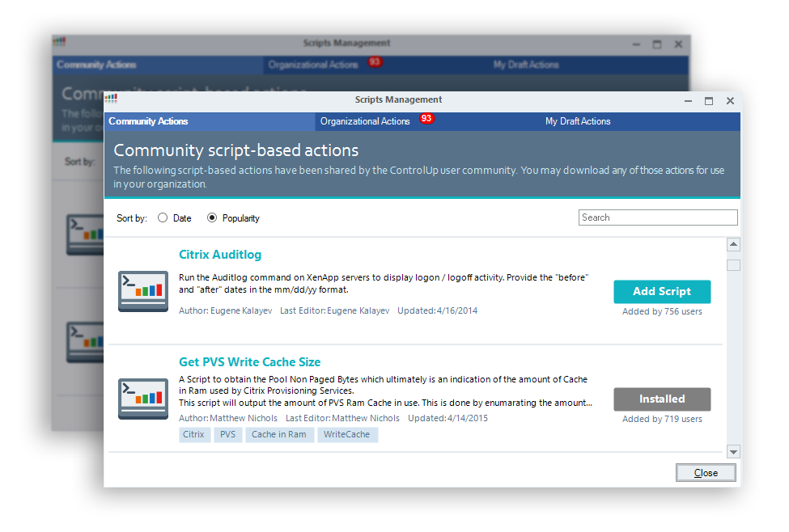Click the Cache in Ram tag
This screenshot has height=532, width=789.
click(279, 434)
